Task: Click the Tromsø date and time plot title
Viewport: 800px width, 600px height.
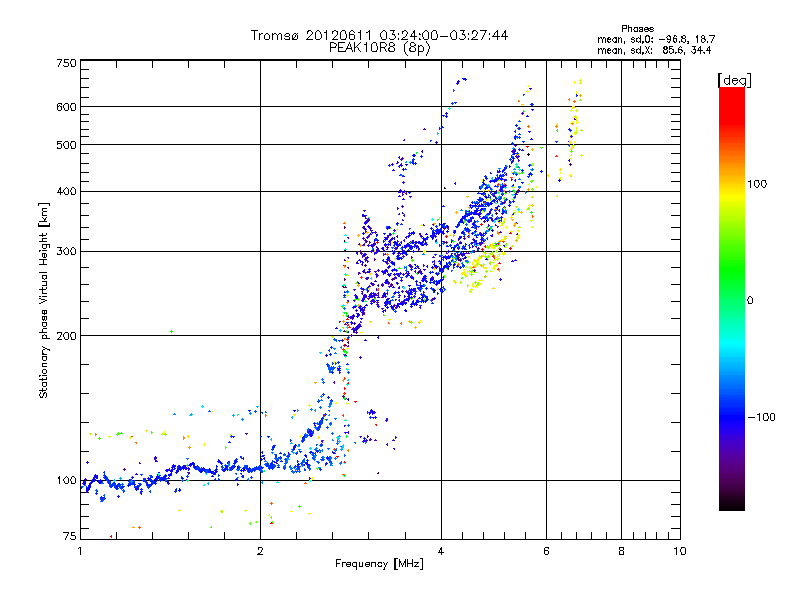Action: pos(379,35)
